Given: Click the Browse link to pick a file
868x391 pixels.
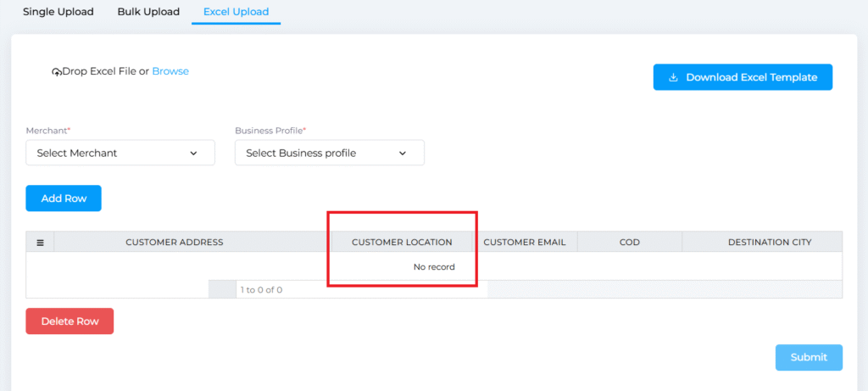Looking at the screenshot, I should [170, 71].
